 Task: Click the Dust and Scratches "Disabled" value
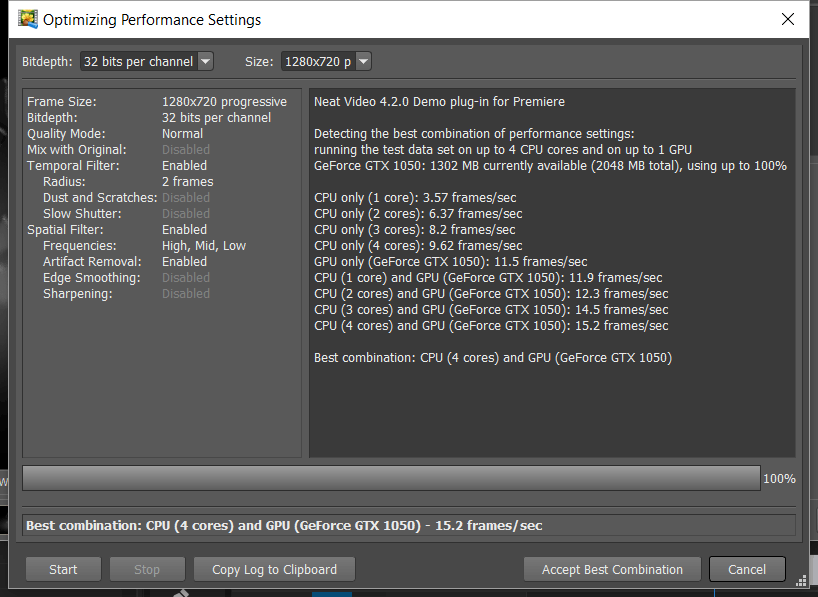[x=186, y=198]
